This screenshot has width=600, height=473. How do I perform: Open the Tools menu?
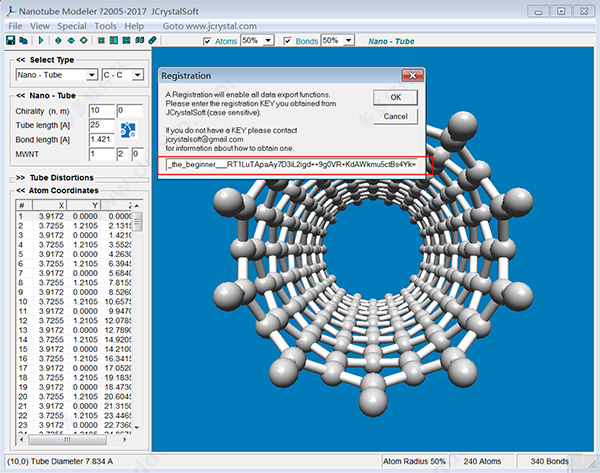click(x=105, y=26)
